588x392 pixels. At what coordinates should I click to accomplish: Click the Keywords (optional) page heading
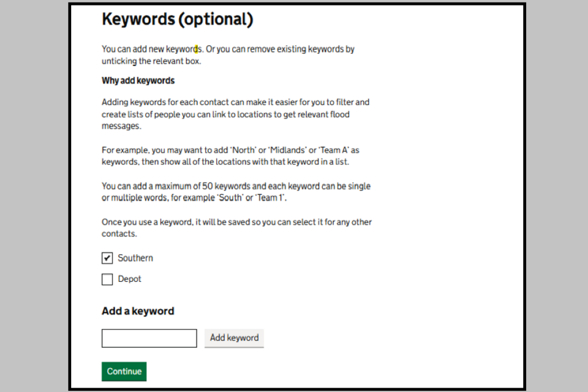[177, 20]
